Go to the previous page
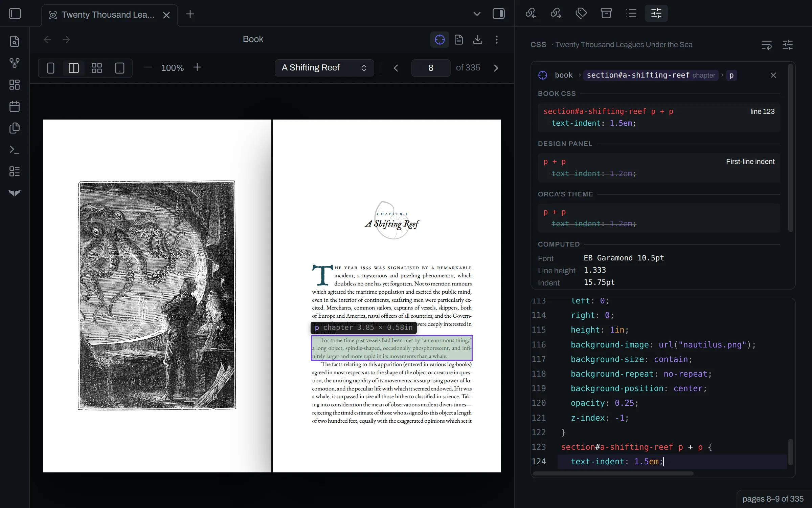Image resolution: width=812 pixels, height=508 pixels. point(396,68)
